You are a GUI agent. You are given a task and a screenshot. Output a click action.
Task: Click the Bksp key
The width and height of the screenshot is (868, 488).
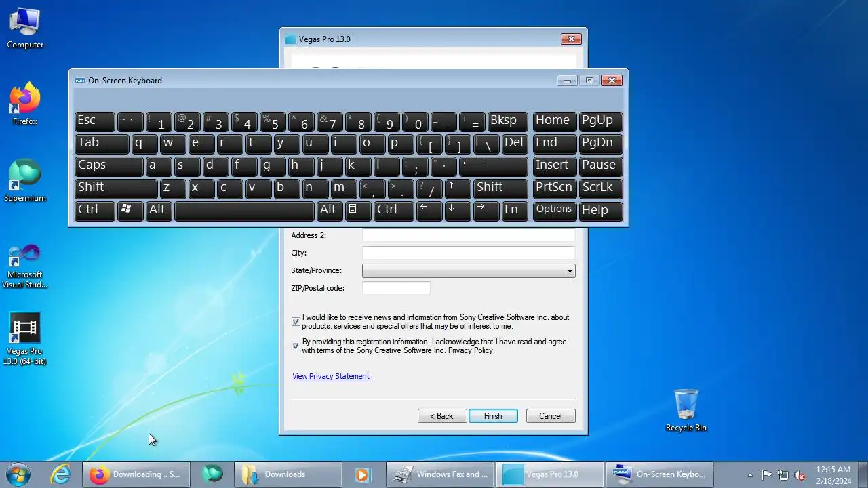point(508,121)
